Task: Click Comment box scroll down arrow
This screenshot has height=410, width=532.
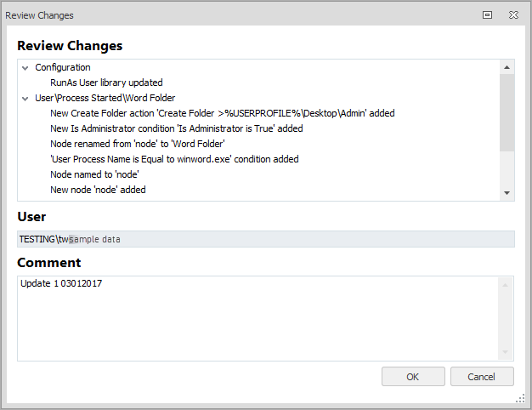Action: [507, 352]
